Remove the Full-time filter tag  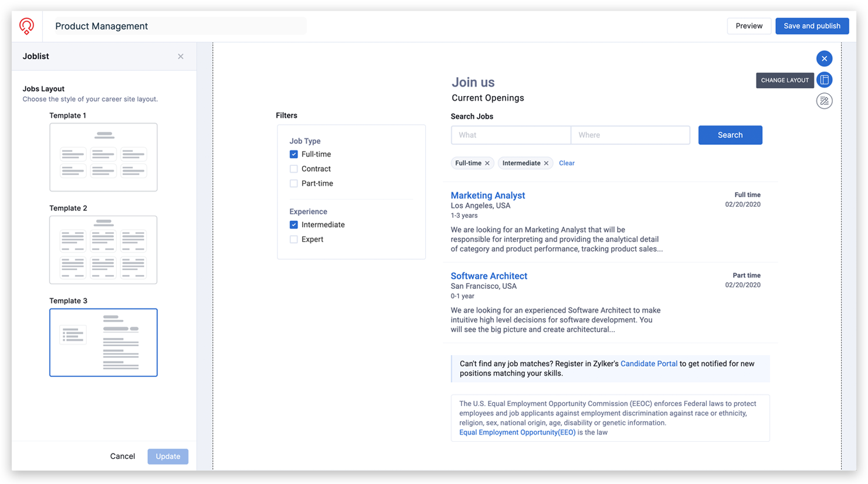(487, 163)
